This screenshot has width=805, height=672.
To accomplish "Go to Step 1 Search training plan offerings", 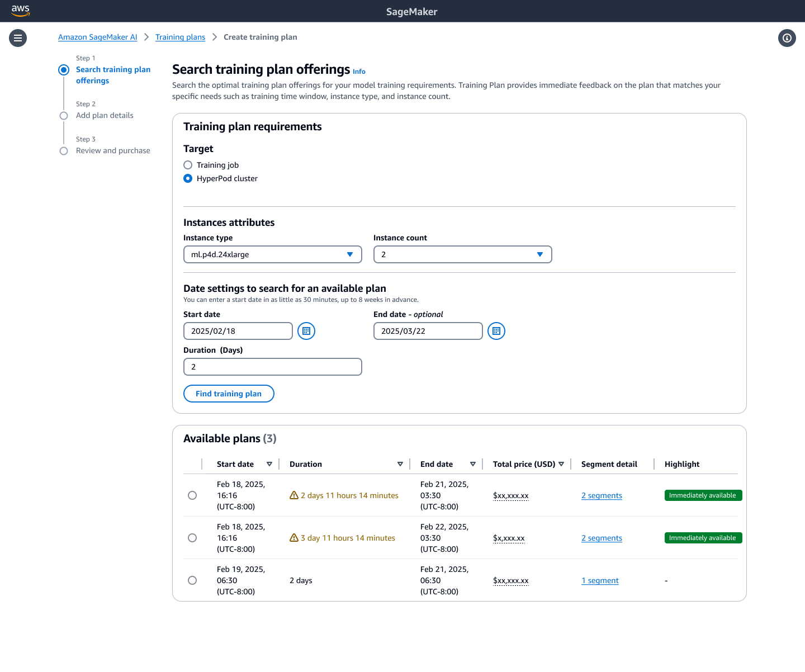I will (113, 75).
